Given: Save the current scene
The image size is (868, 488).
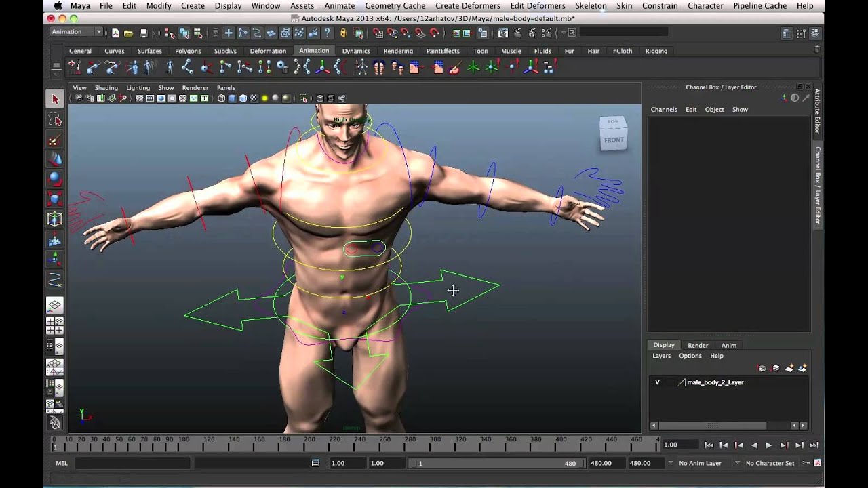Looking at the screenshot, I should pos(143,33).
